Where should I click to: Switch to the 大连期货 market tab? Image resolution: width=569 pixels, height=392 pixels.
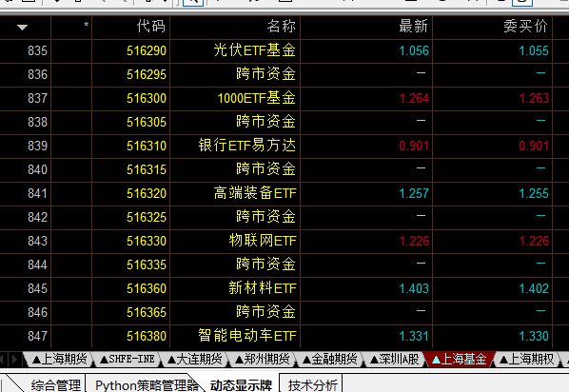click(195, 360)
